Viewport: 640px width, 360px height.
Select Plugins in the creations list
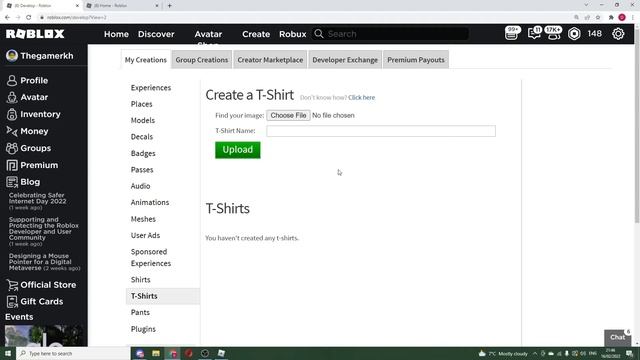coord(143,329)
